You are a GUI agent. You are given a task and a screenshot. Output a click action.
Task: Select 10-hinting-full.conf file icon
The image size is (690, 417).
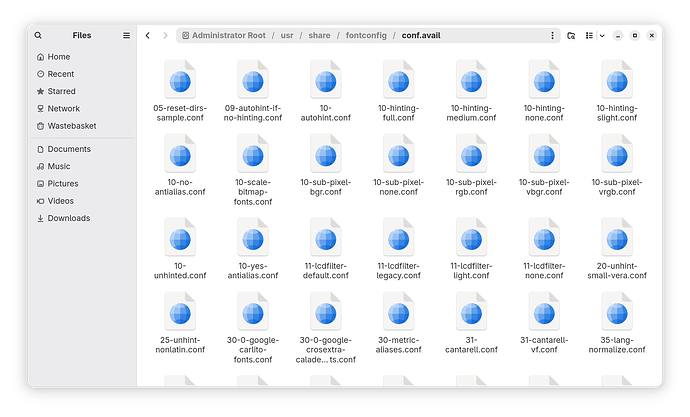tap(399, 80)
